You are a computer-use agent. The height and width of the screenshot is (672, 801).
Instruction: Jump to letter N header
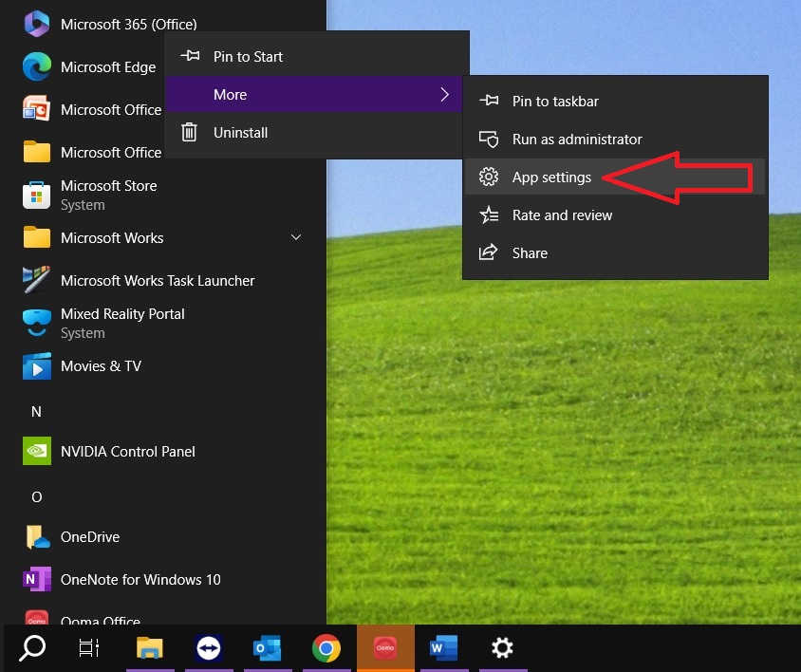36,411
